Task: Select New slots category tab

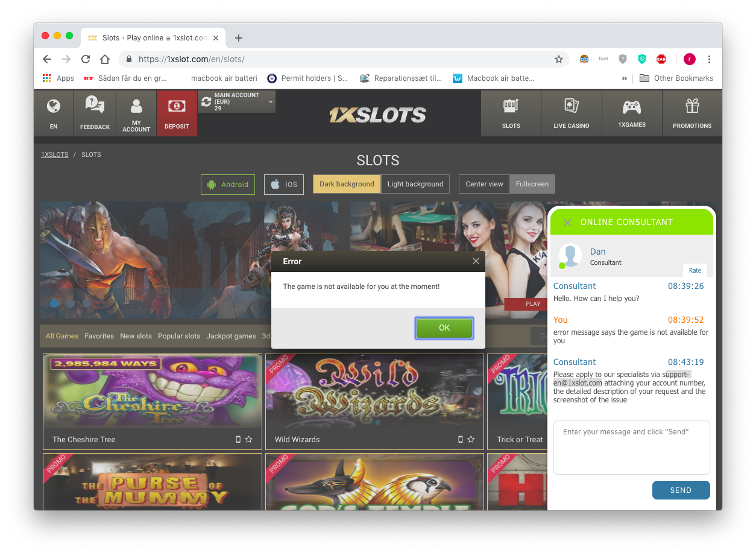Action: [136, 336]
